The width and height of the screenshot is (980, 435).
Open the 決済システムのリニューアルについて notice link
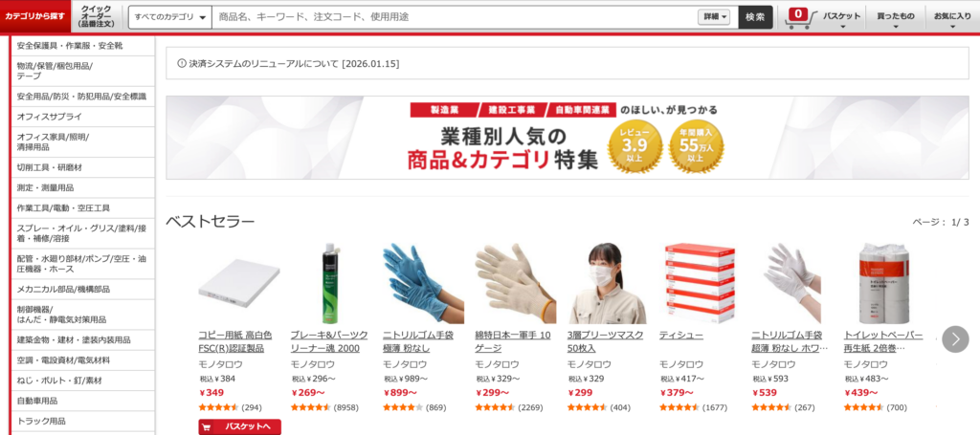294,64
